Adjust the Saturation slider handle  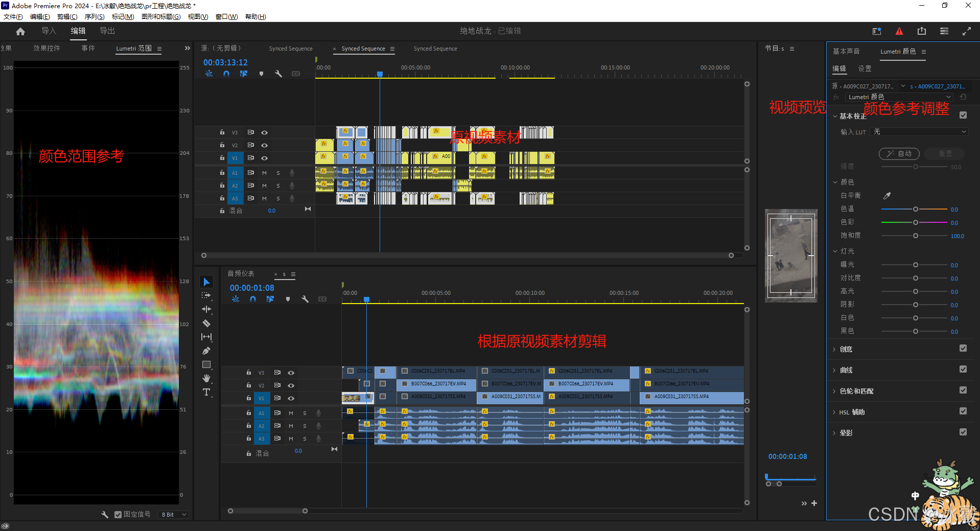coord(916,236)
